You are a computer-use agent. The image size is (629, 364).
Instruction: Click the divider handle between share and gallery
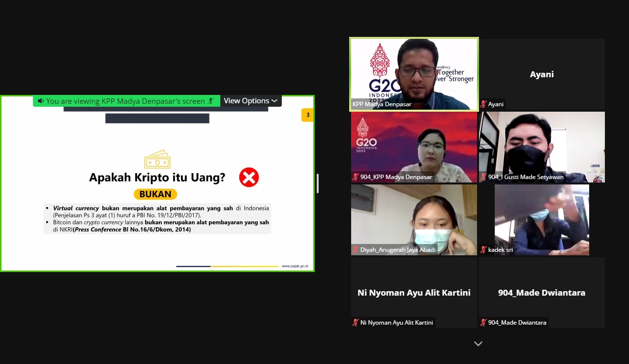point(318,183)
